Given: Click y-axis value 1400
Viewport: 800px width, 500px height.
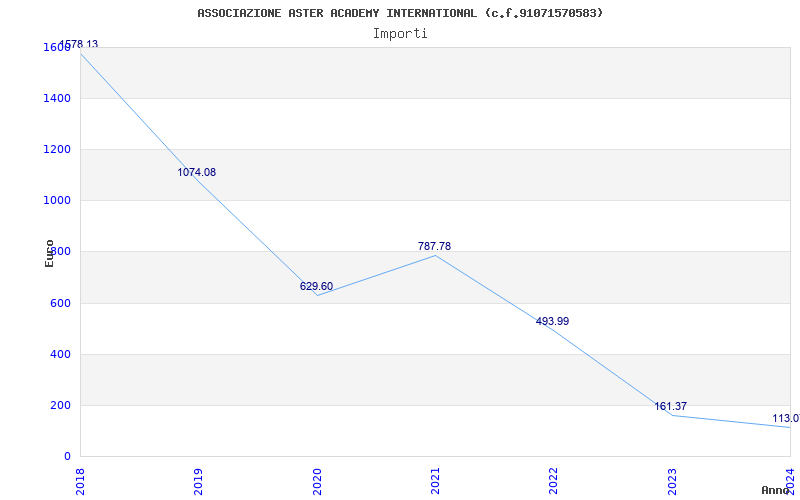Looking at the screenshot, I should click(57, 98).
